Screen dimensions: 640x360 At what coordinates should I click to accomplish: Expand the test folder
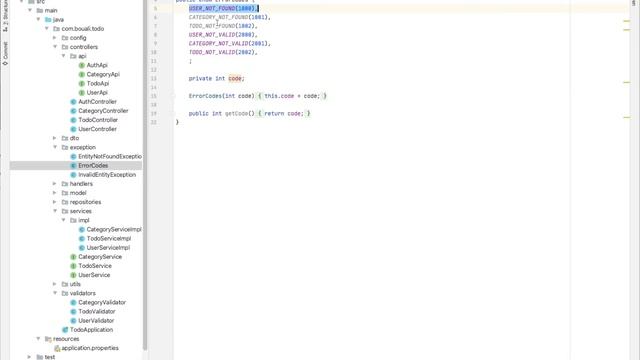click(x=30, y=357)
